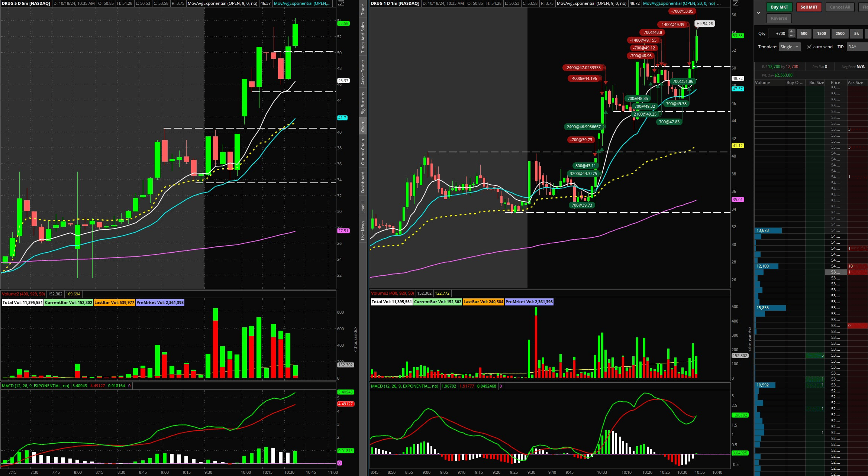This screenshot has width=868, height=476.
Task: Click the Reverse position button
Action: coord(779,18)
